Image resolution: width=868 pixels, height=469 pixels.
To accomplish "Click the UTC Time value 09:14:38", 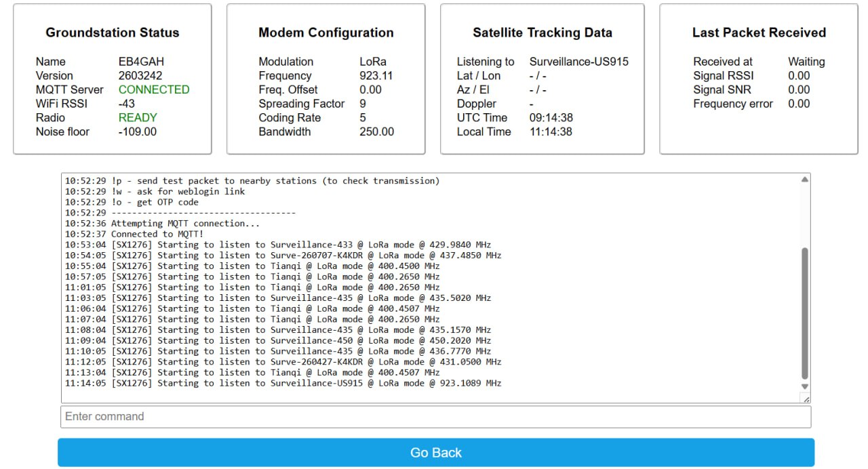I will (x=551, y=117).
